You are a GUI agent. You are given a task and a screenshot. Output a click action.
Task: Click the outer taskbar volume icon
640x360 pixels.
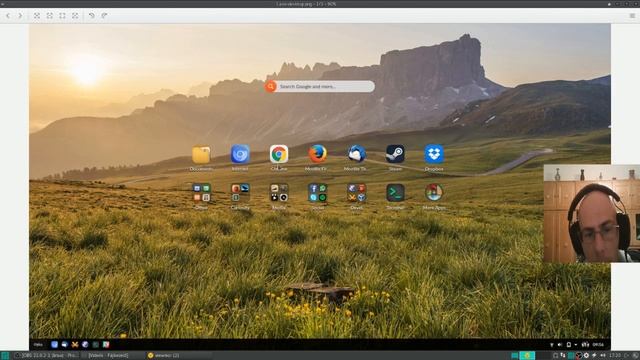pyautogui.click(x=602, y=356)
